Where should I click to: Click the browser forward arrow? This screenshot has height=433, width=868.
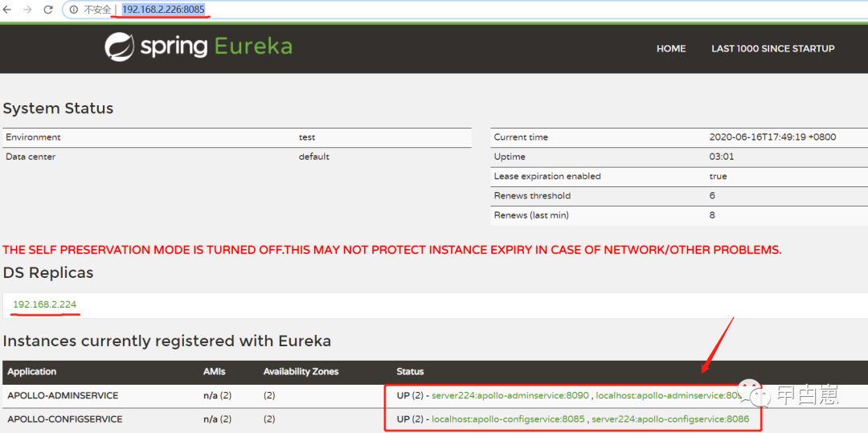27,10
